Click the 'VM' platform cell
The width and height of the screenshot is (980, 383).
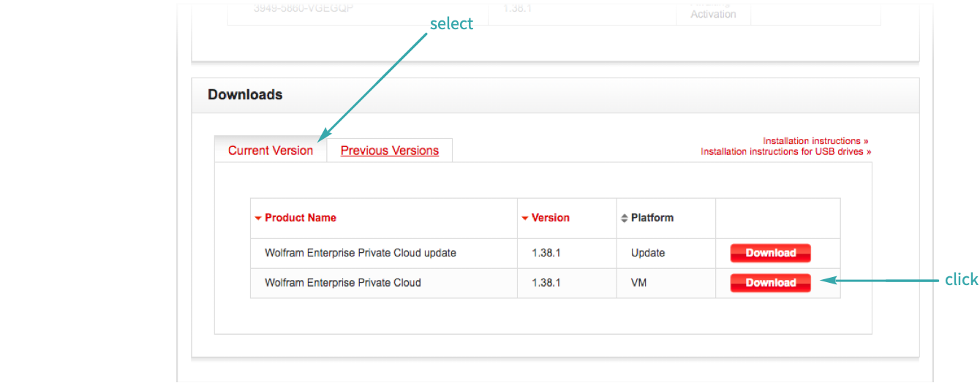tap(638, 283)
